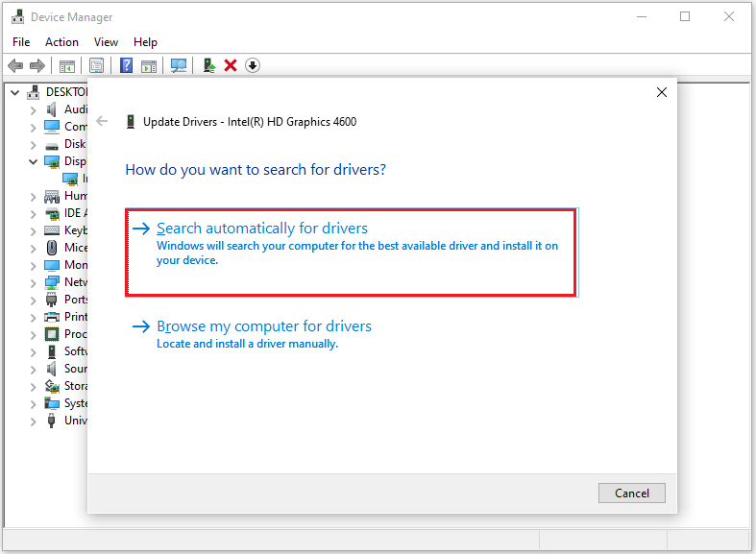This screenshot has width=756, height=554.
Task: Select the Network adapters icon
Action: tap(52, 282)
